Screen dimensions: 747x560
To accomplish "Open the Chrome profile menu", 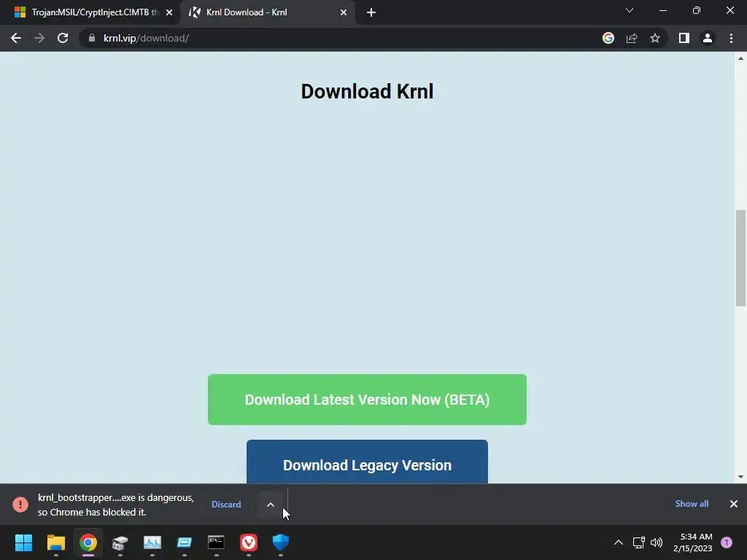I will point(708,38).
